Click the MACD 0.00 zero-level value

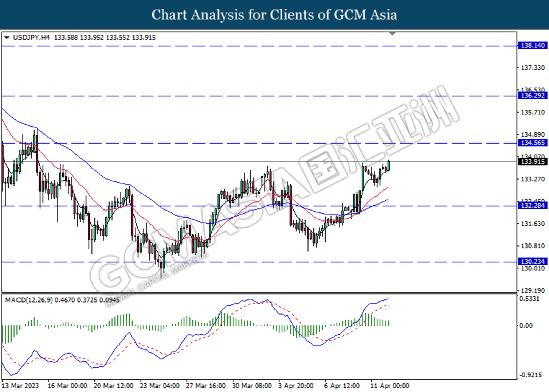coord(526,326)
